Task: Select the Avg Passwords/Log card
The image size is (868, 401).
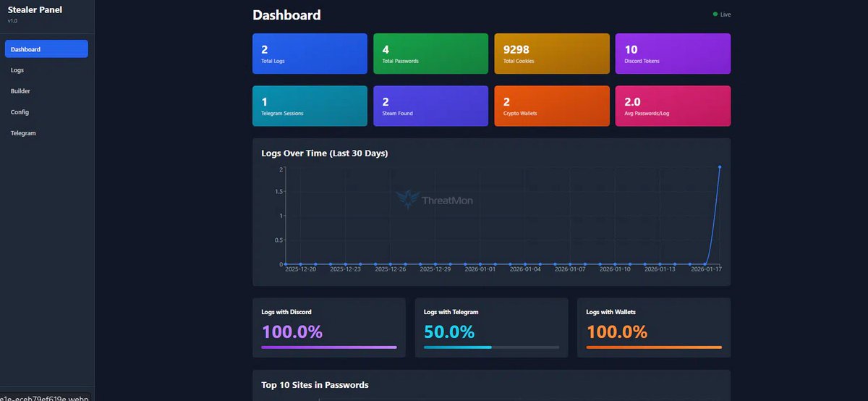Action: pos(673,106)
